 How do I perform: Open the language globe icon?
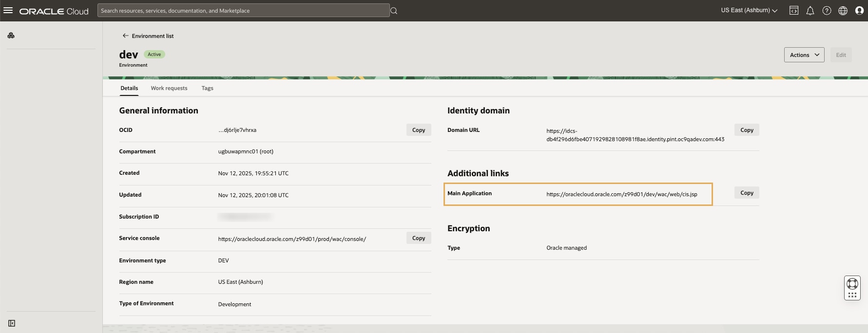pos(843,11)
